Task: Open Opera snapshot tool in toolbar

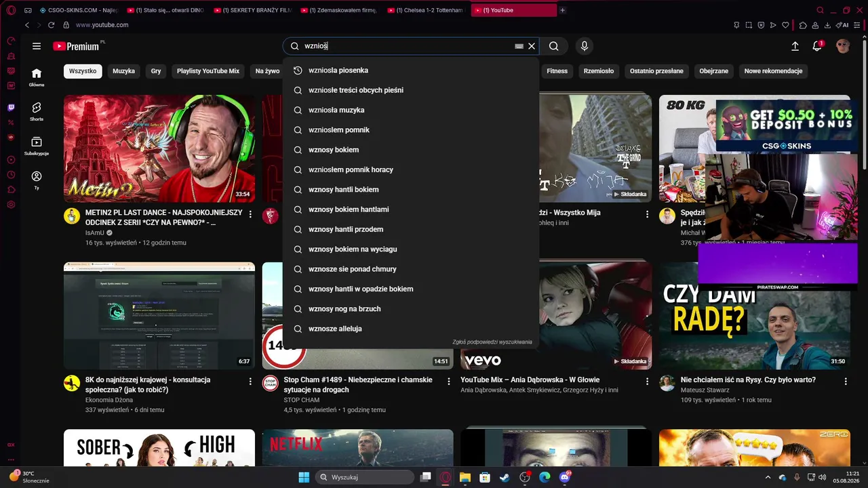Action: coord(749,25)
